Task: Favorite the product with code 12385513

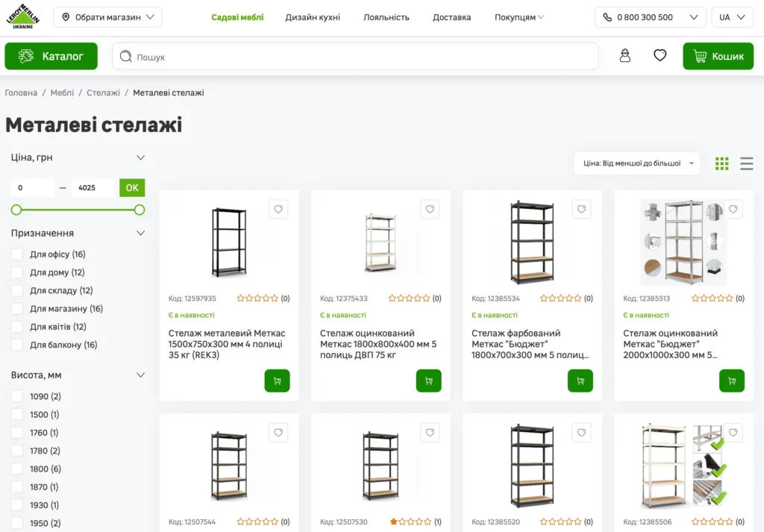Action: [733, 210]
